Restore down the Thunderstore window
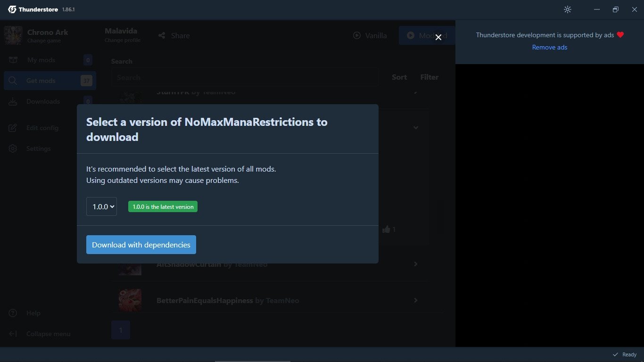This screenshot has width=644, height=362. [616, 9]
